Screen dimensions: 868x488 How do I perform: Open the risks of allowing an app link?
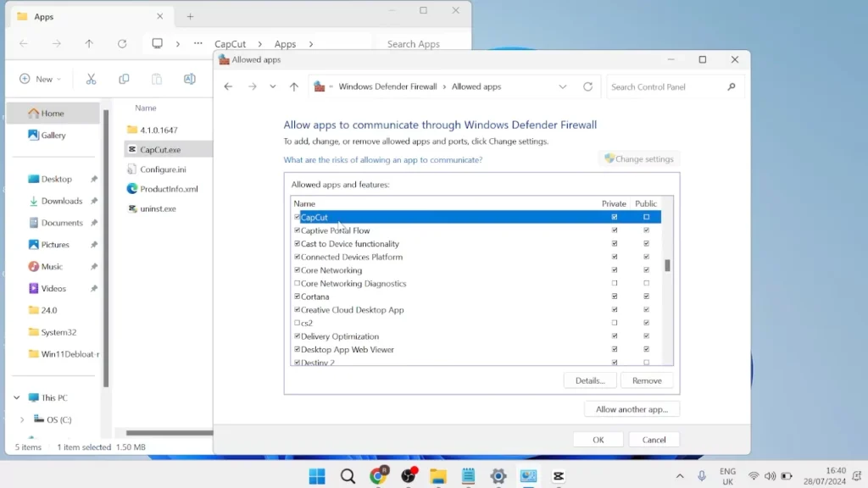pyautogui.click(x=383, y=160)
